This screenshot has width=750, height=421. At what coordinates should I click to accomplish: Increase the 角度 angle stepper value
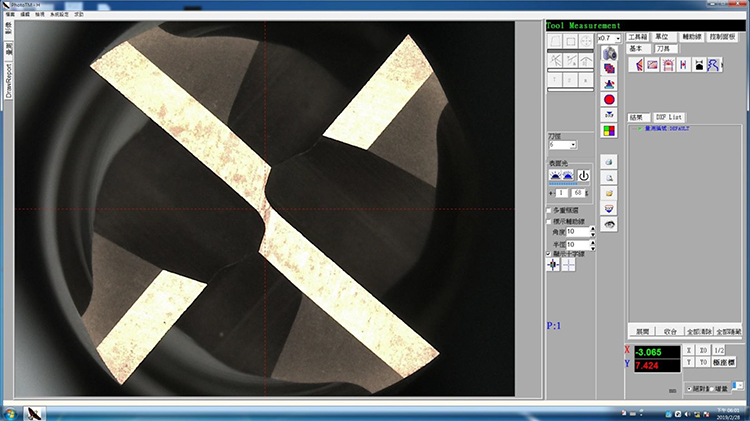594,229
